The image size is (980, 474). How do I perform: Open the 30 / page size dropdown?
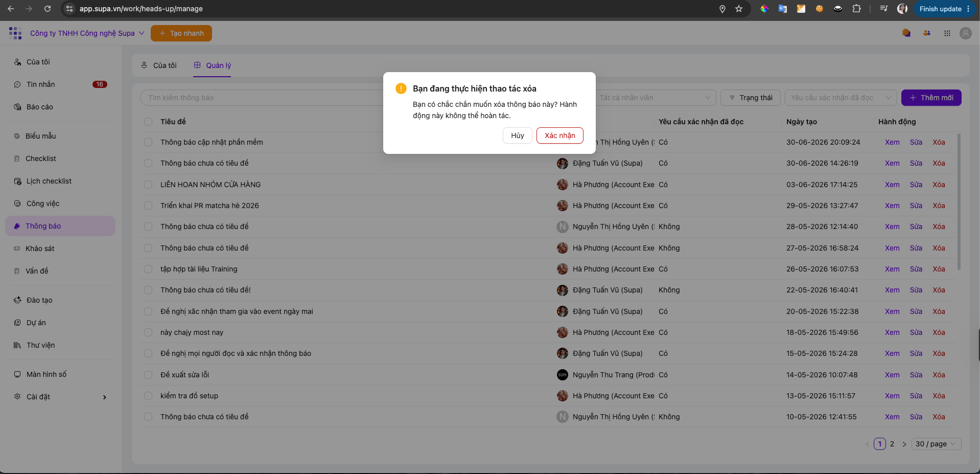click(x=936, y=444)
